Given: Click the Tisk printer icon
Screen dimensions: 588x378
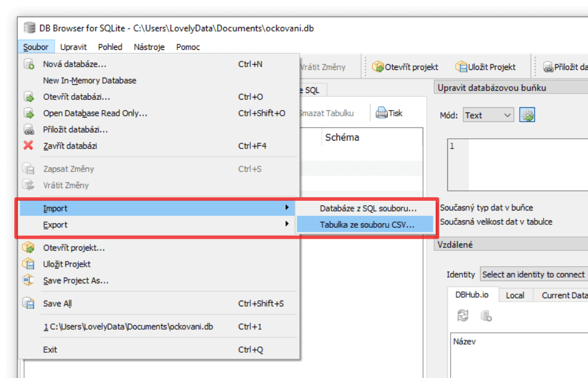Looking at the screenshot, I should pyautogui.click(x=381, y=113).
